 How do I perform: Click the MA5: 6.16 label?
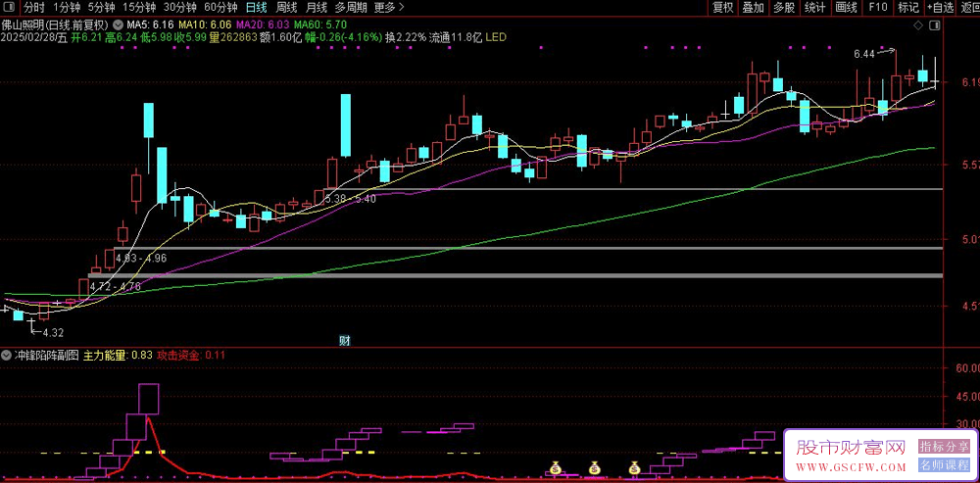(149, 25)
